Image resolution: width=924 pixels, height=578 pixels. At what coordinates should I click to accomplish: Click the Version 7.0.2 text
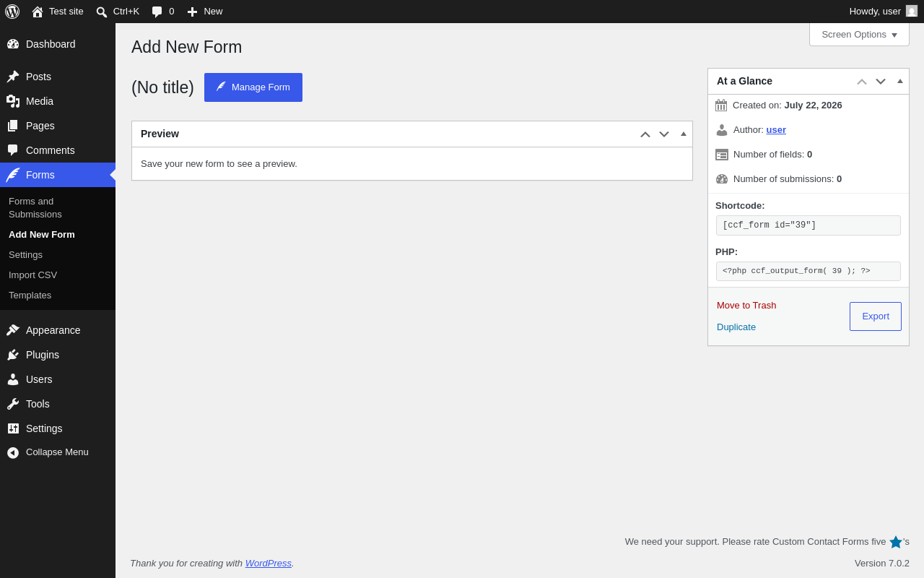point(882,564)
